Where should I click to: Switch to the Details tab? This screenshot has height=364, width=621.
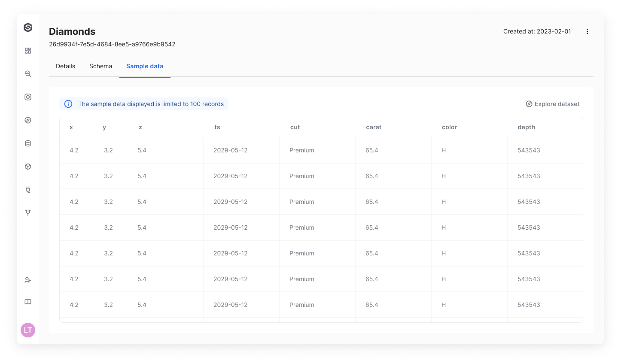[65, 66]
